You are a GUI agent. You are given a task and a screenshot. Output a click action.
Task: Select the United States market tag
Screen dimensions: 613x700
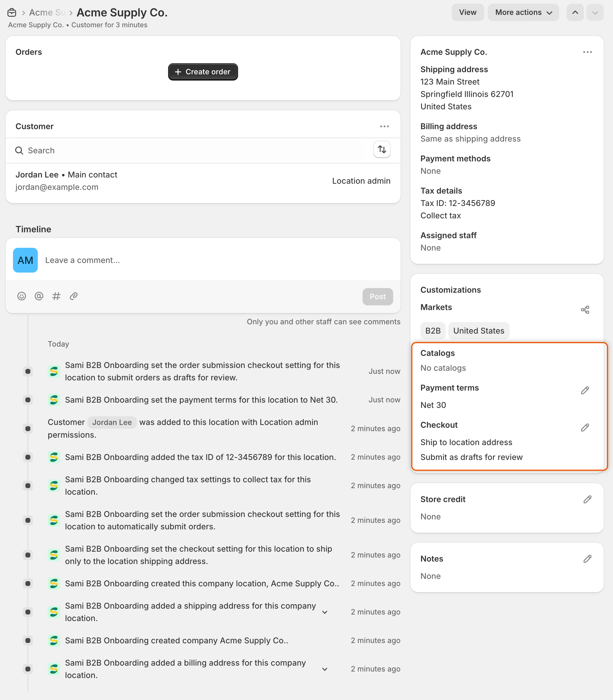(x=479, y=331)
